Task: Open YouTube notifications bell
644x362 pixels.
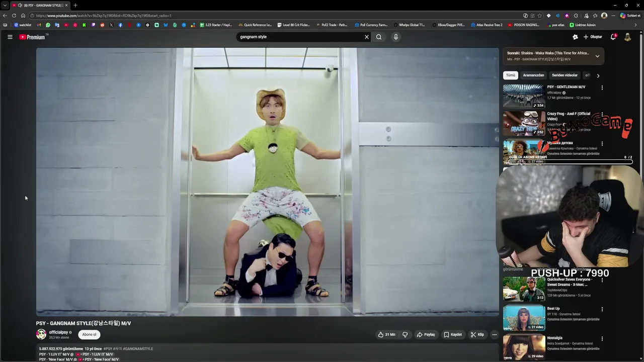Action: 613,37
